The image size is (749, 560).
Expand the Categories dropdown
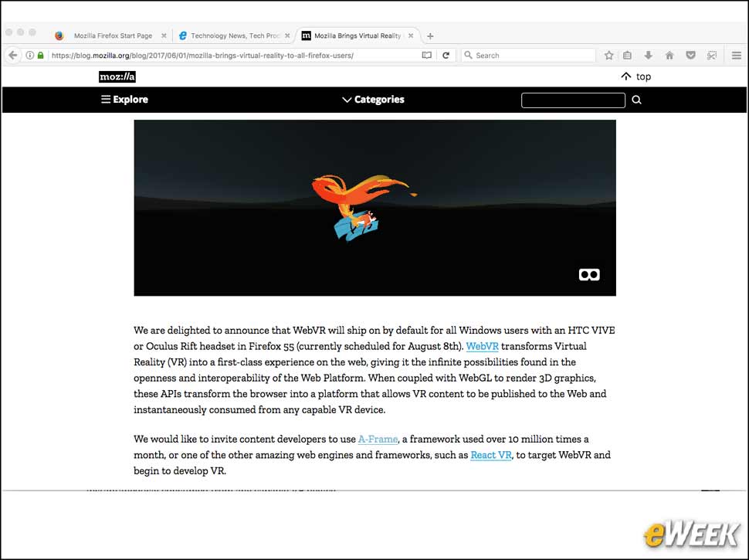[373, 100]
